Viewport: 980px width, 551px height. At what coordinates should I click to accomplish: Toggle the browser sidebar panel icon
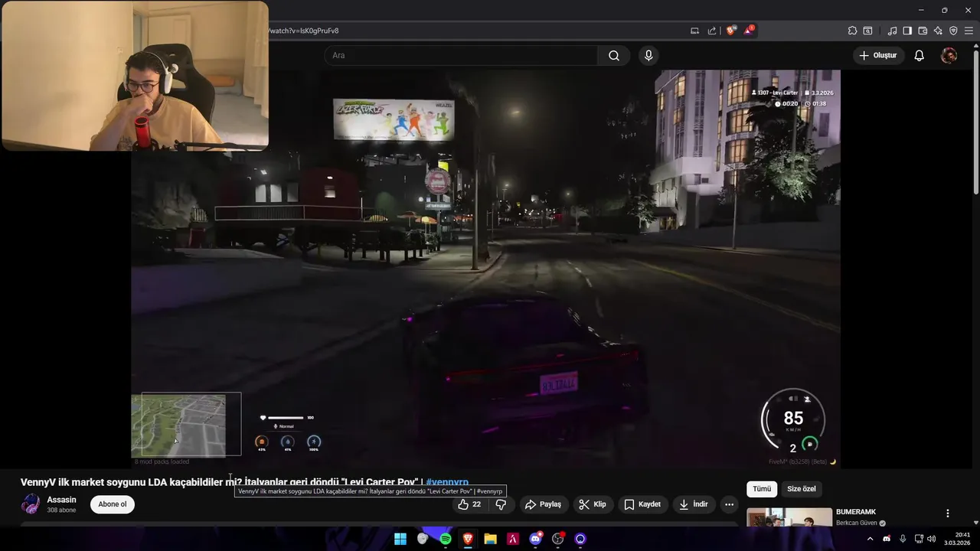tap(907, 31)
